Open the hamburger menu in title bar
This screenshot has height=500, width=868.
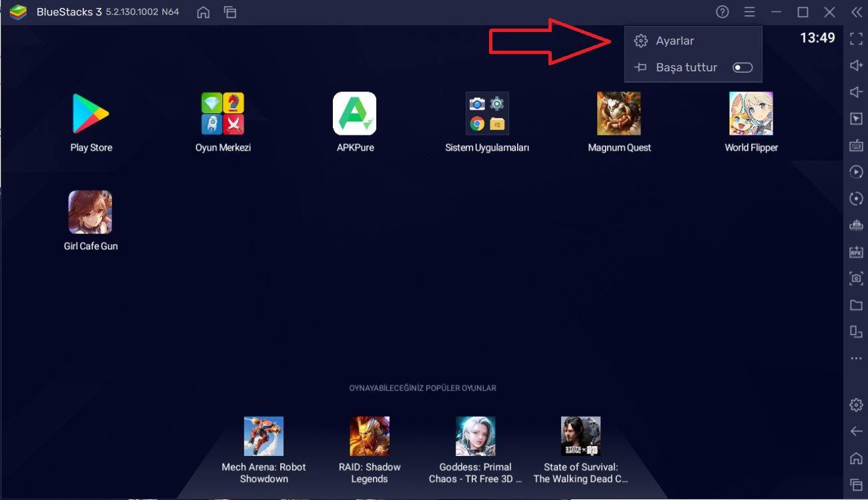click(x=750, y=12)
